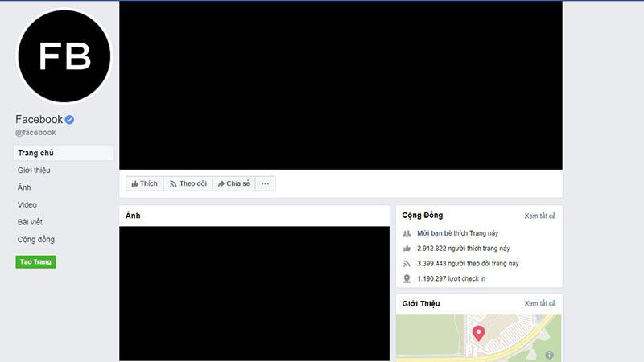Select Cộng đồng in the sidebar
The image size is (644, 362).
35,239
